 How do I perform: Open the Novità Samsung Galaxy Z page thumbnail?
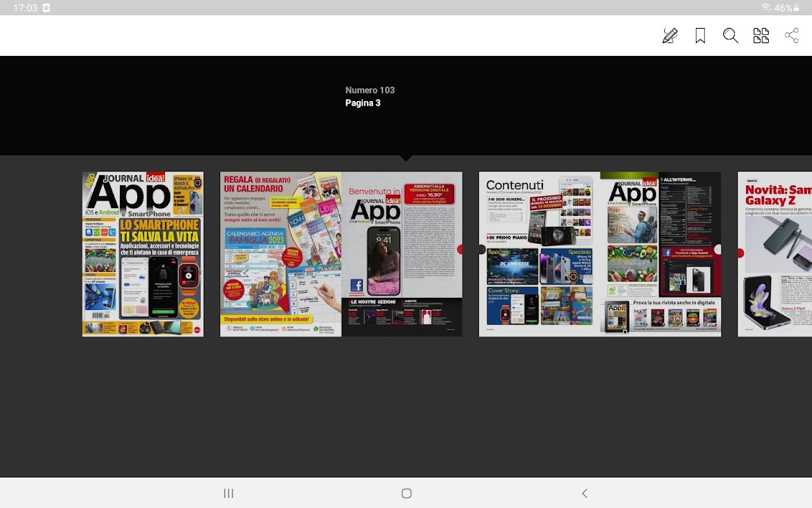point(775,254)
